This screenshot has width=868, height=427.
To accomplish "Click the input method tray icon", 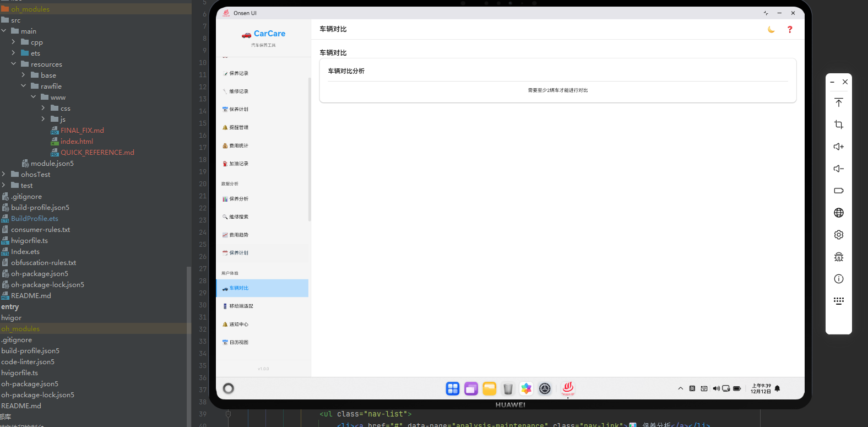I will [x=692, y=388].
